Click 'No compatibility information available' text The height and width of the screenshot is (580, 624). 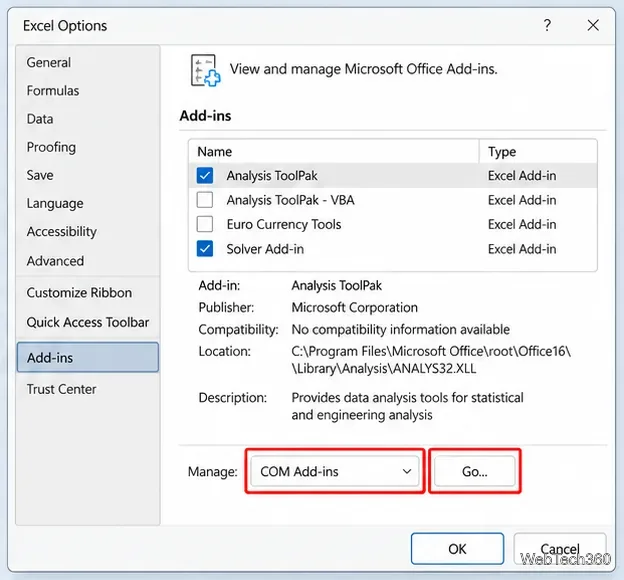(x=400, y=330)
